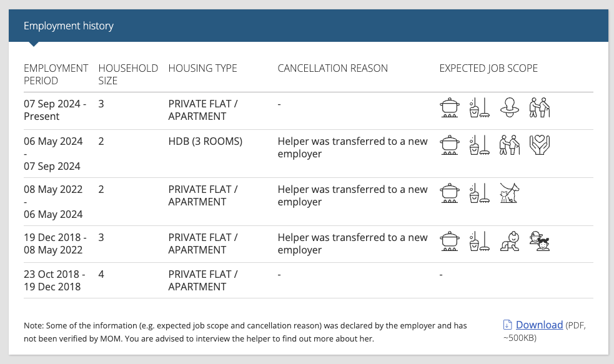Click the infant care pacifier icon

(x=510, y=107)
